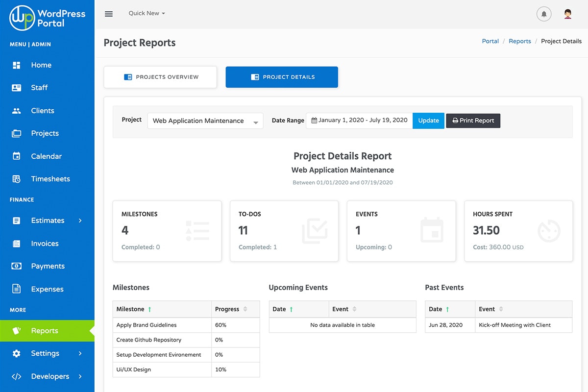
Task: Open the Portal breadcrumb link
Action: tap(490, 41)
